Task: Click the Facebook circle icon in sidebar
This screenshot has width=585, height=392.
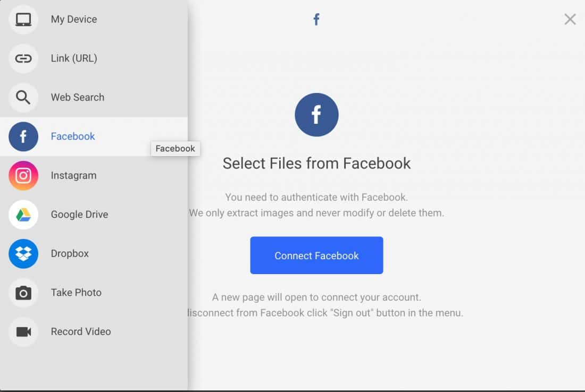Action: (x=23, y=137)
